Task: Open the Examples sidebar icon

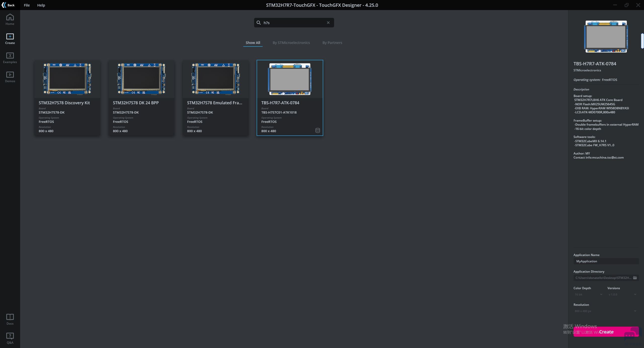Action: point(10,58)
